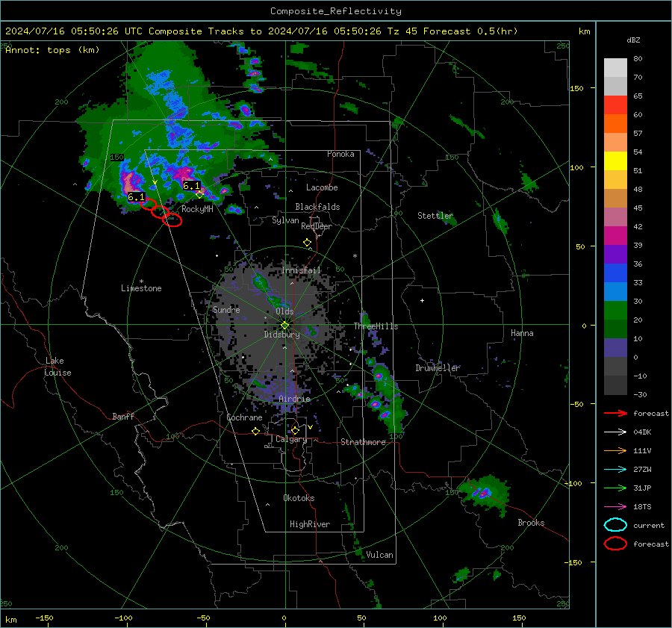The height and width of the screenshot is (628, 672).
Task: Click the Cochrane town label
Action: [244, 417]
